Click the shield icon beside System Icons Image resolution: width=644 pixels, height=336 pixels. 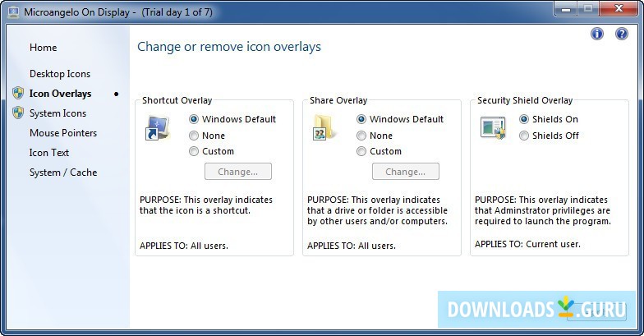(18, 113)
